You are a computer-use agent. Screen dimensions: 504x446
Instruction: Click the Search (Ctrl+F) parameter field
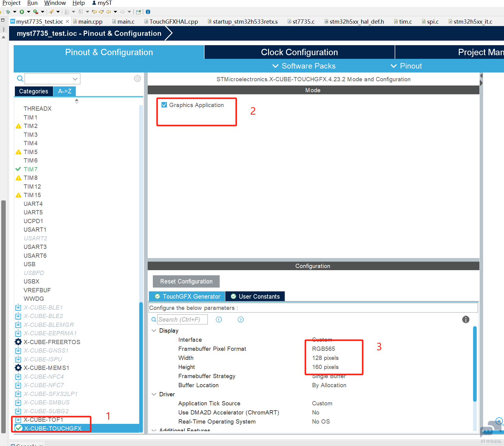[x=182, y=320]
